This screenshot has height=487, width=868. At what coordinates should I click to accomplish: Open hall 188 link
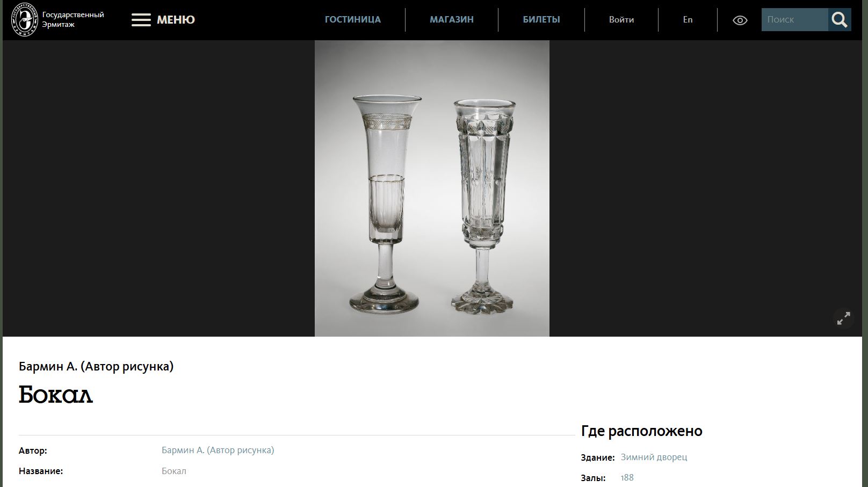click(627, 478)
